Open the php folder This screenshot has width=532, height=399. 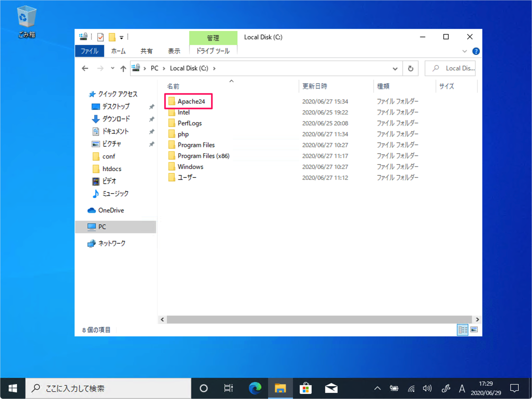pos(184,134)
